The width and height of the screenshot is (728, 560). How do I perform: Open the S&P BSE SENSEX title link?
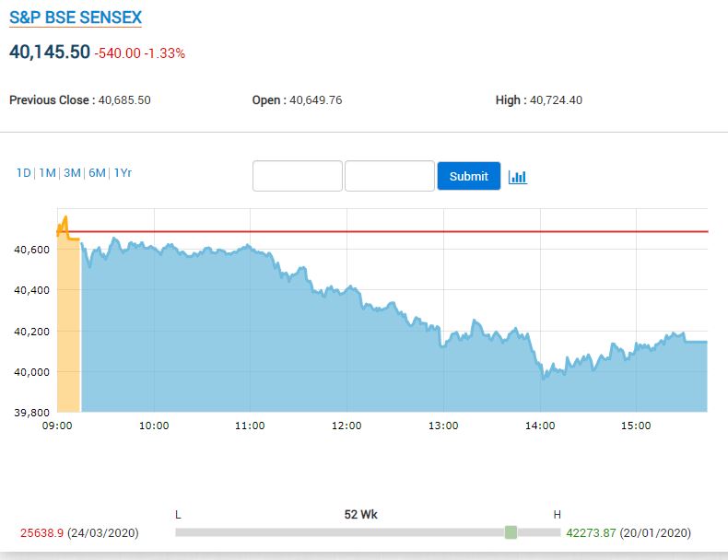coord(76,17)
